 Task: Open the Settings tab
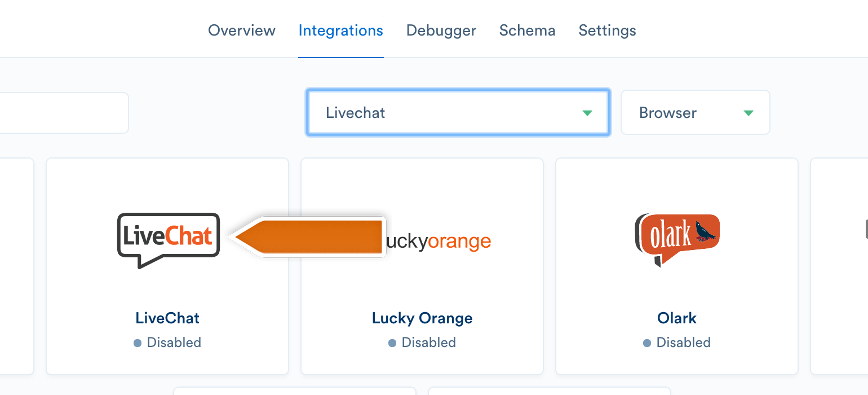click(x=608, y=30)
